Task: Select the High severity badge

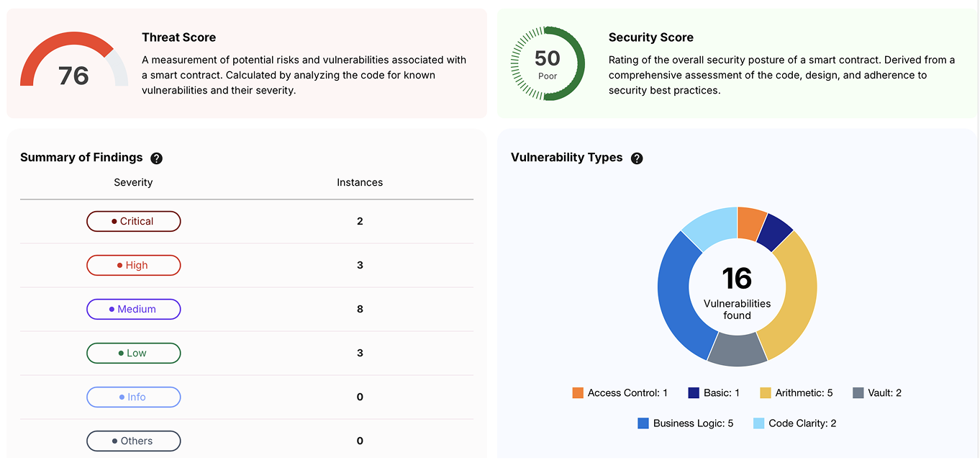Action: coord(133,265)
